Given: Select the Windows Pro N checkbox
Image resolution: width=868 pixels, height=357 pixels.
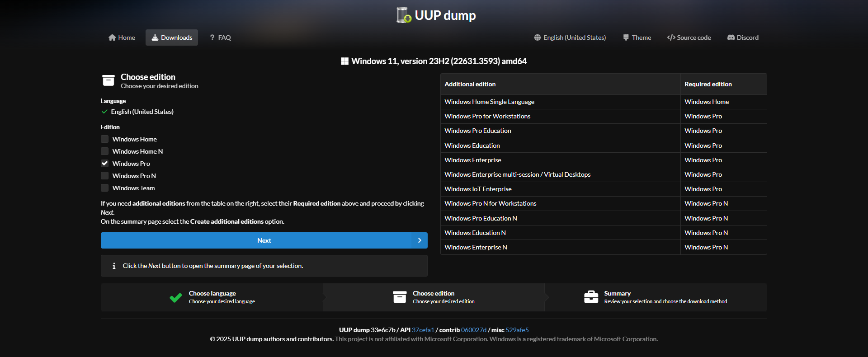Looking at the screenshot, I should (105, 176).
